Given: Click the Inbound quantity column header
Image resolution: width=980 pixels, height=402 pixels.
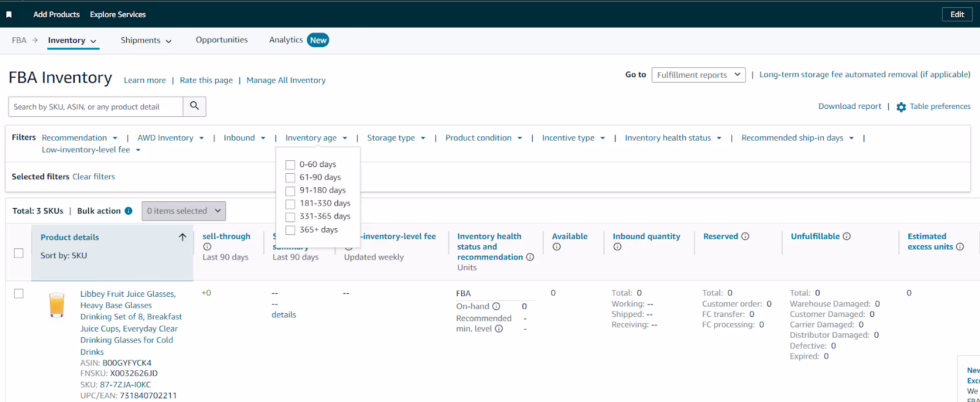Looking at the screenshot, I should [x=646, y=236].
